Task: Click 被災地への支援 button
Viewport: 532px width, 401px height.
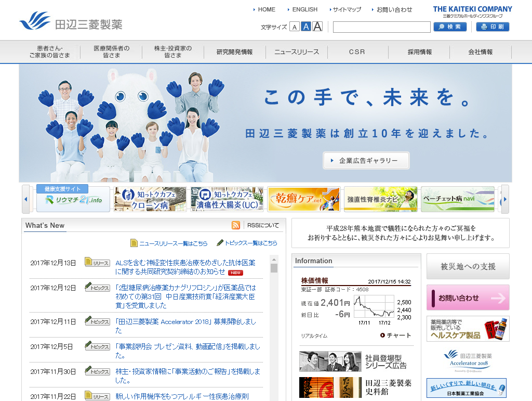Action: pos(468,266)
